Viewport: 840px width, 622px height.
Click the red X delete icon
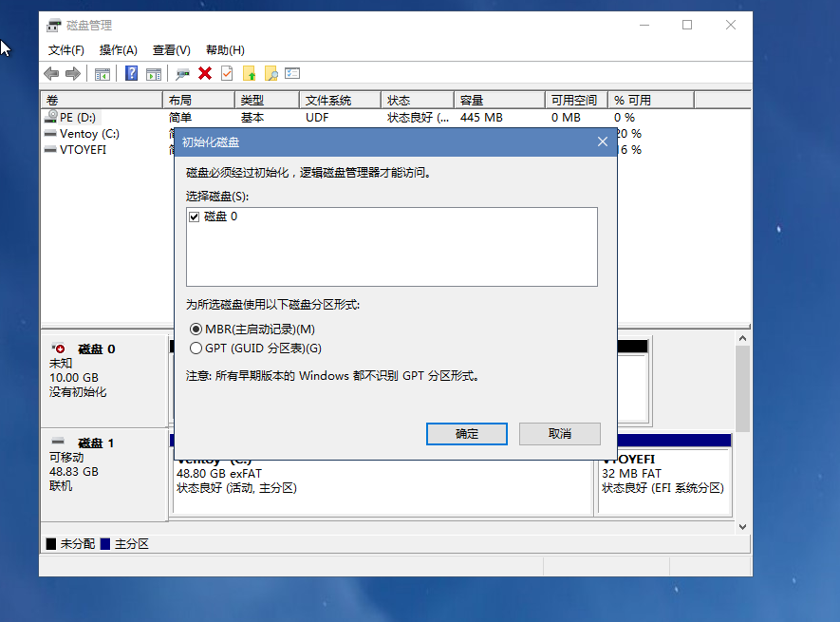tap(205, 73)
